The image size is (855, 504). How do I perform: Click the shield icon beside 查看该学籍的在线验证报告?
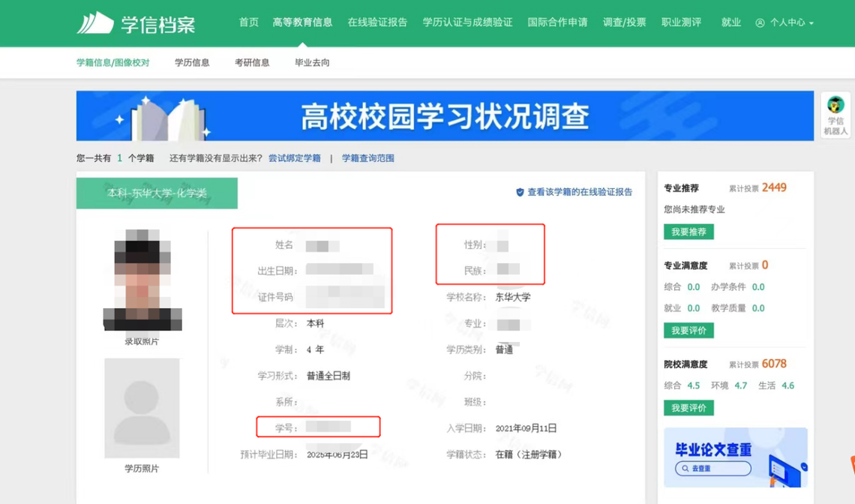click(x=520, y=192)
